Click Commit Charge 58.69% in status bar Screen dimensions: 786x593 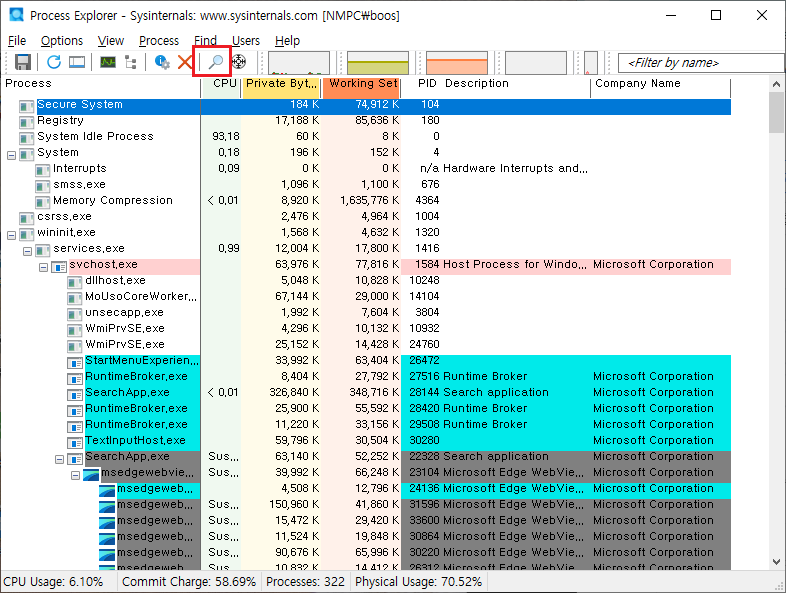[189, 582]
